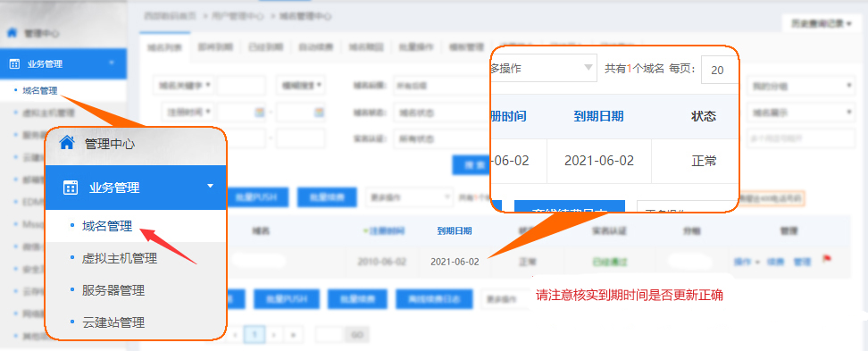Collapse the 业务管理 menu arrow
Viewport: 868px width, 351px height.
(x=211, y=187)
